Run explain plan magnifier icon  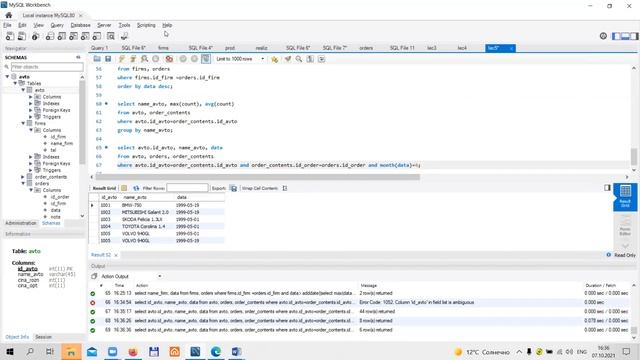click(x=144, y=59)
